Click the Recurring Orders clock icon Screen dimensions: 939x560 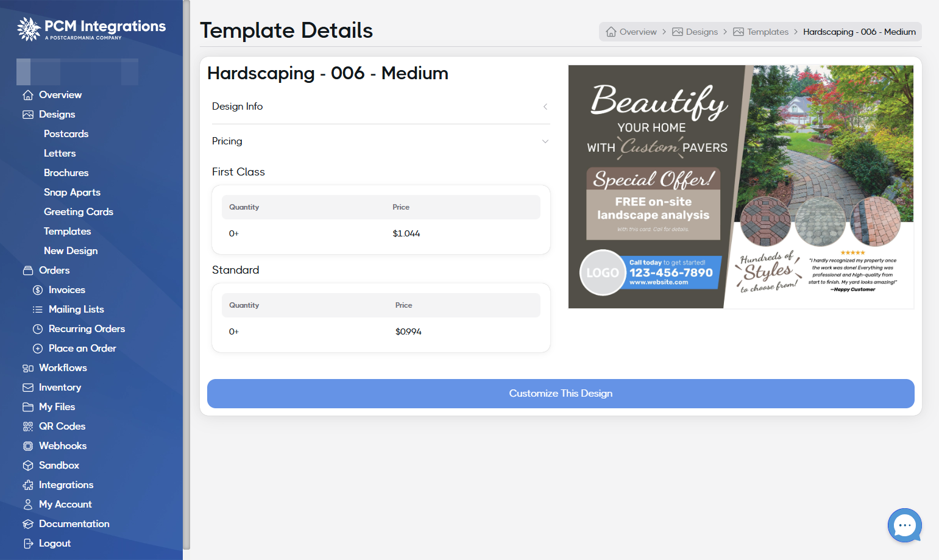click(38, 329)
